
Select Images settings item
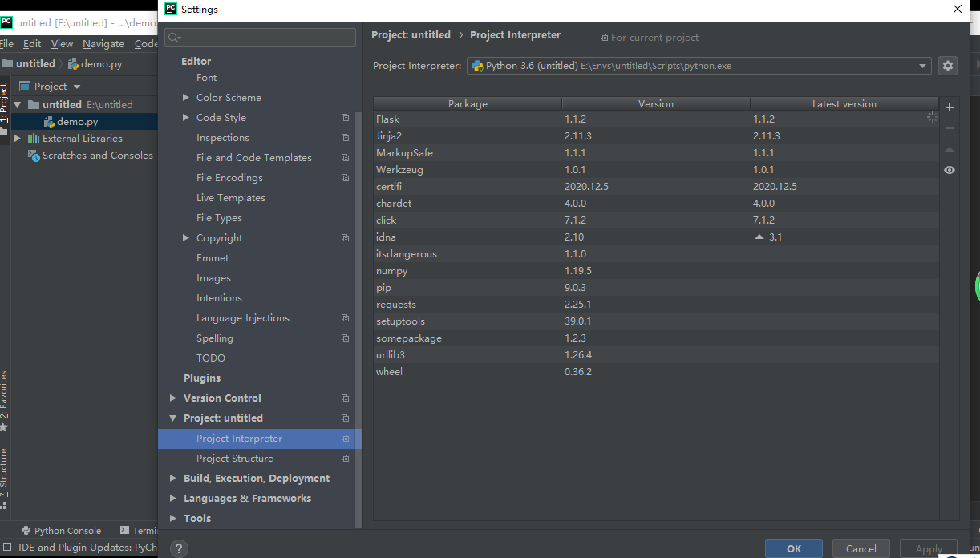tap(213, 278)
